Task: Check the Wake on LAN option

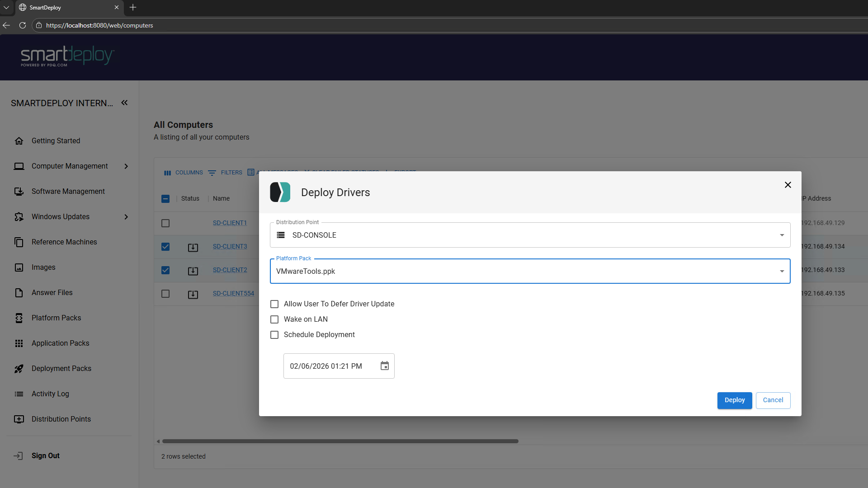Action: tap(274, 319)
